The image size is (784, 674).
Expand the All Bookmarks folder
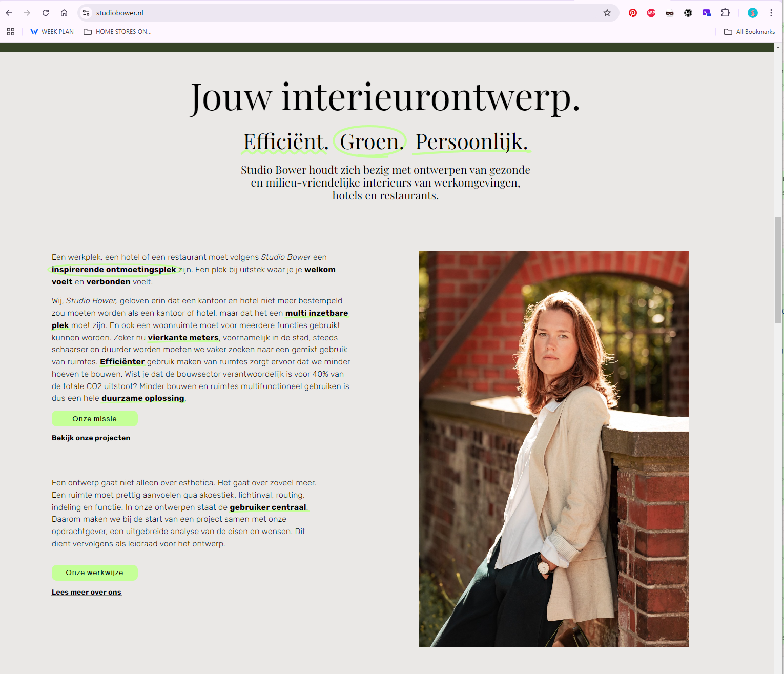[749, 32]
